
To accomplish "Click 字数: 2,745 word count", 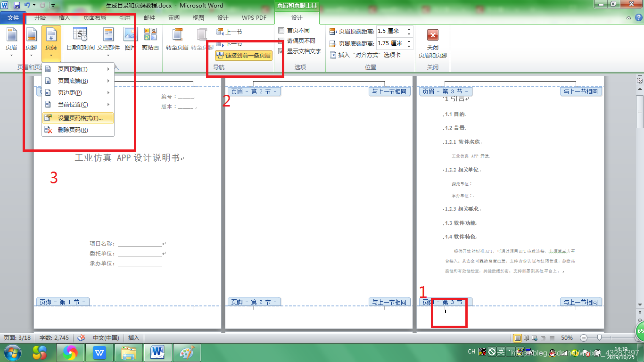I will pyautogui.click(x=54, y=338).
